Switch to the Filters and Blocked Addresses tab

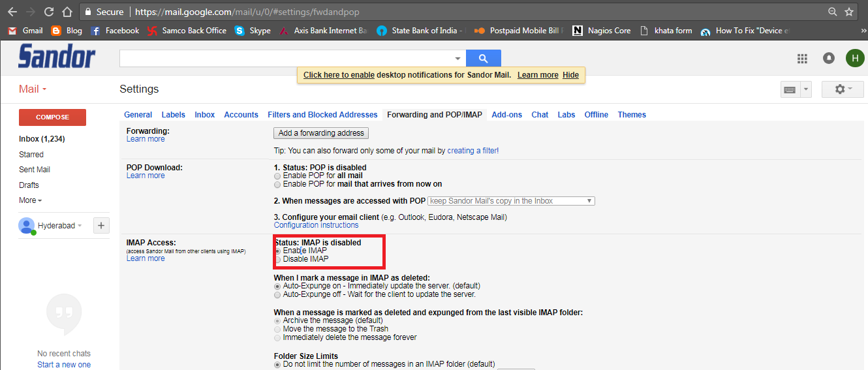[322, 115]
